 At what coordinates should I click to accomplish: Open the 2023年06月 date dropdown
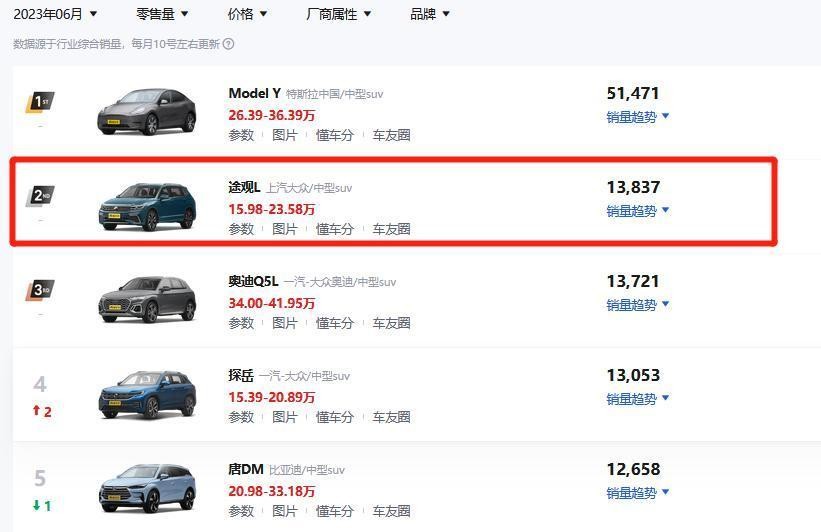pos(56,14)
